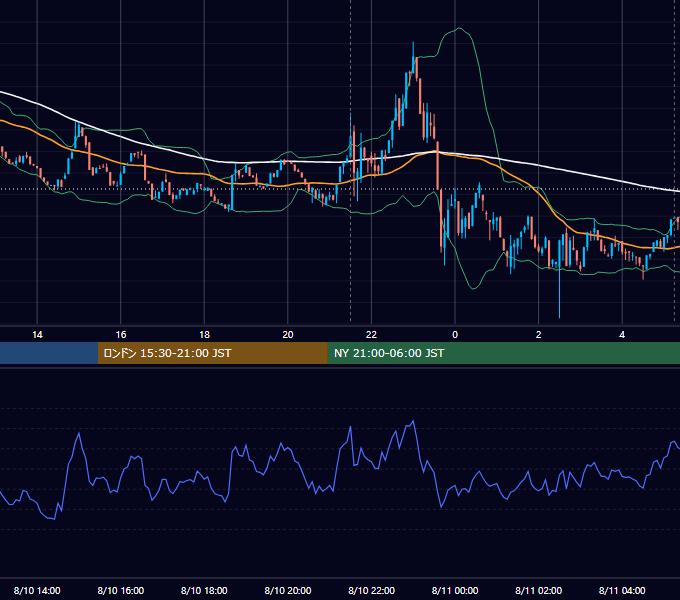The height and width of the screenshot is (600, 680).
Task: Click the hour label 0 on price chart axis
Action: click(x=455, y=335)
